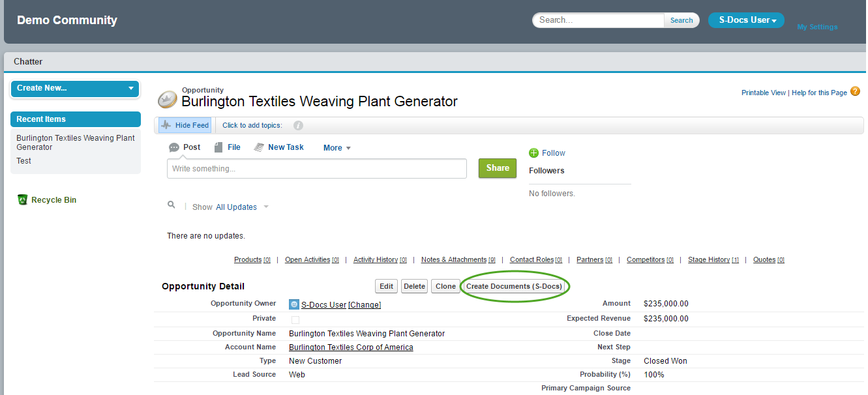Jump to Products related list

click(252, 260)
